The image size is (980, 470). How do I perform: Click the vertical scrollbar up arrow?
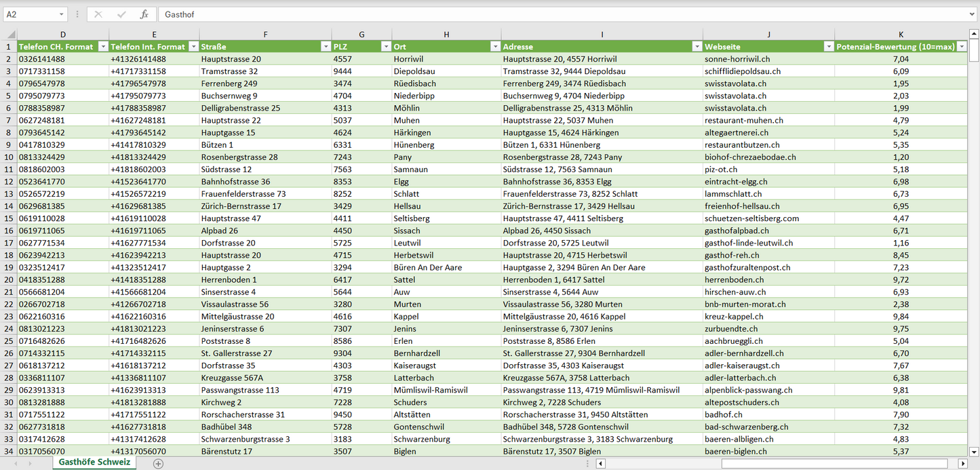(x=974, y=34)
